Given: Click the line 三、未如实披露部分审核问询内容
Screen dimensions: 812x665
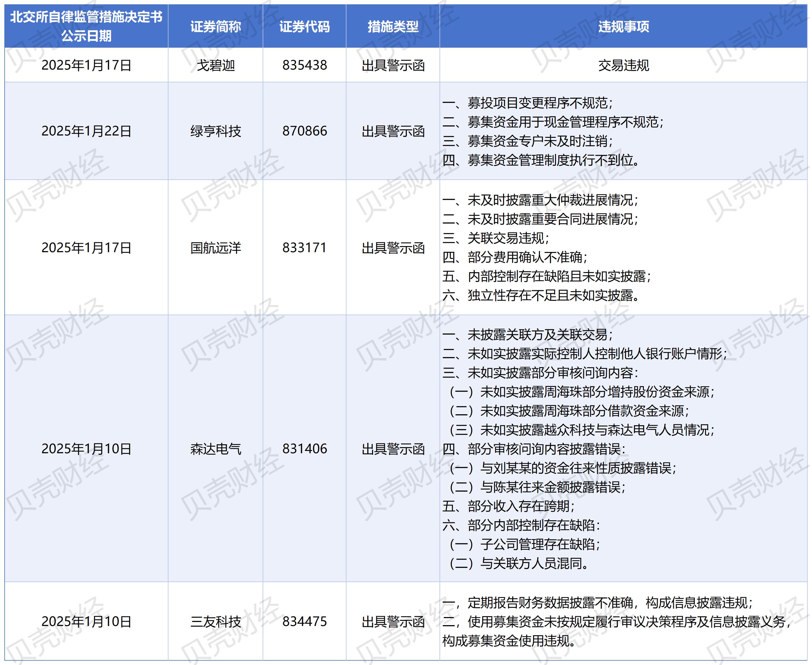Looking at the screenshot, I should (540, 373).
